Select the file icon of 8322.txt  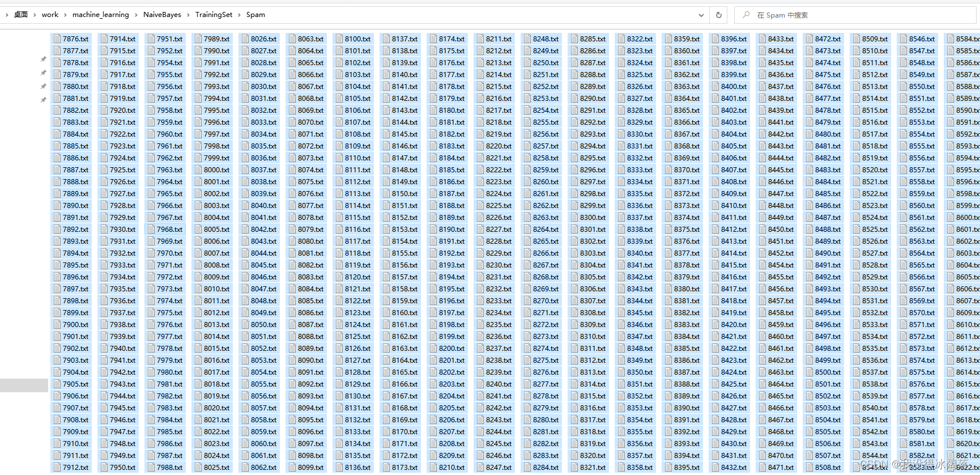click(x=621, y=39)
